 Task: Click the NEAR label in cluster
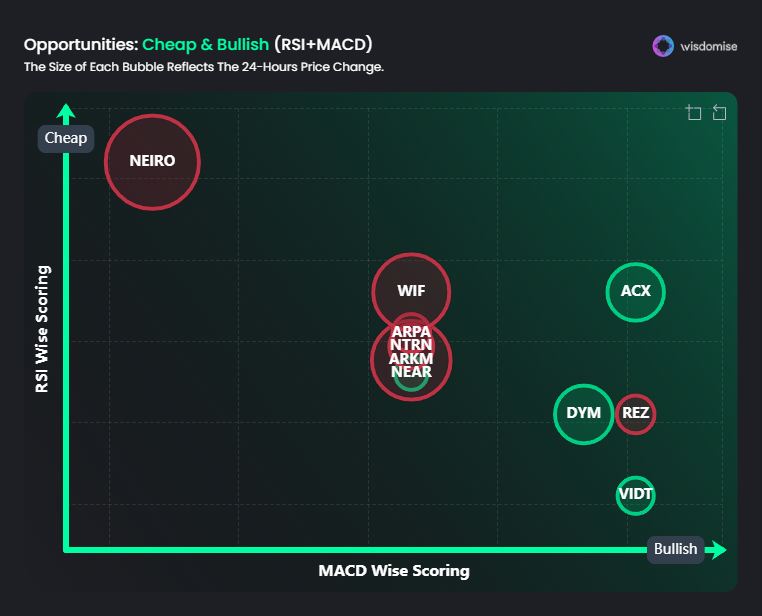click(411, 372)
